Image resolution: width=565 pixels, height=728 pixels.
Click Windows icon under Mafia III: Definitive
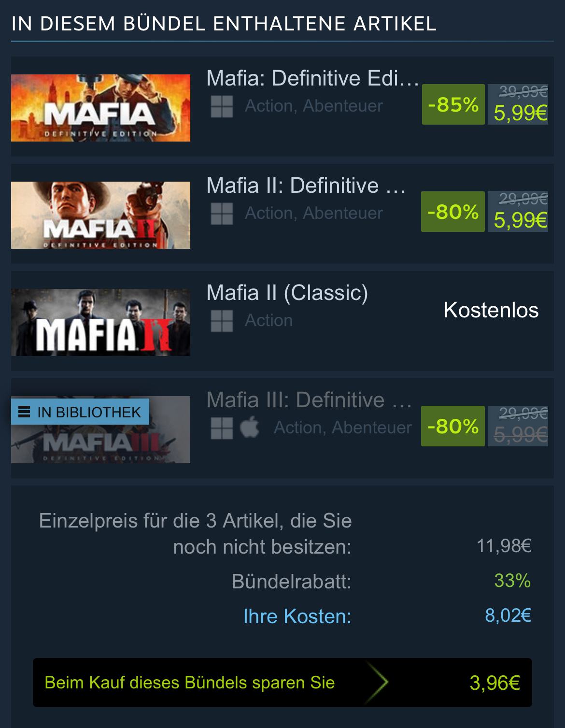[x=222, y=428]
